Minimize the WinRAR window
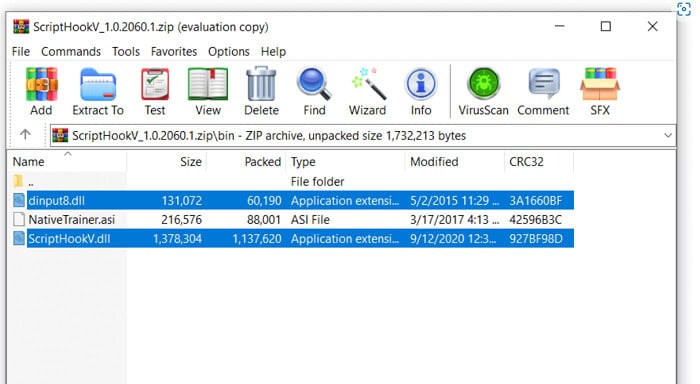 559,26
